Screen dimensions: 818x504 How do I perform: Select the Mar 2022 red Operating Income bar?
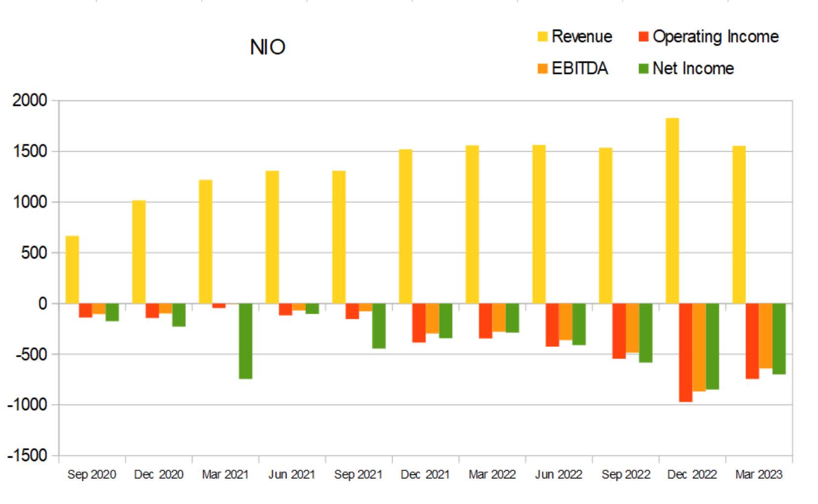(486, 321)
